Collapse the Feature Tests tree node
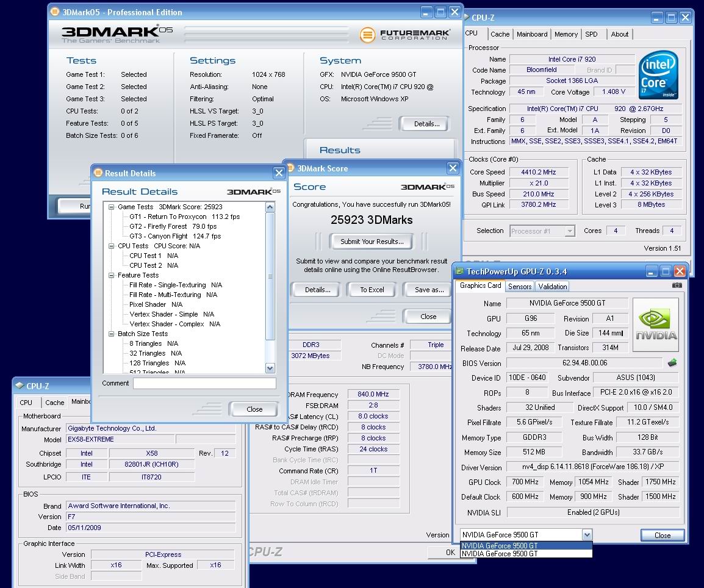This screenshot has height=588, width=704. (112, 275)
